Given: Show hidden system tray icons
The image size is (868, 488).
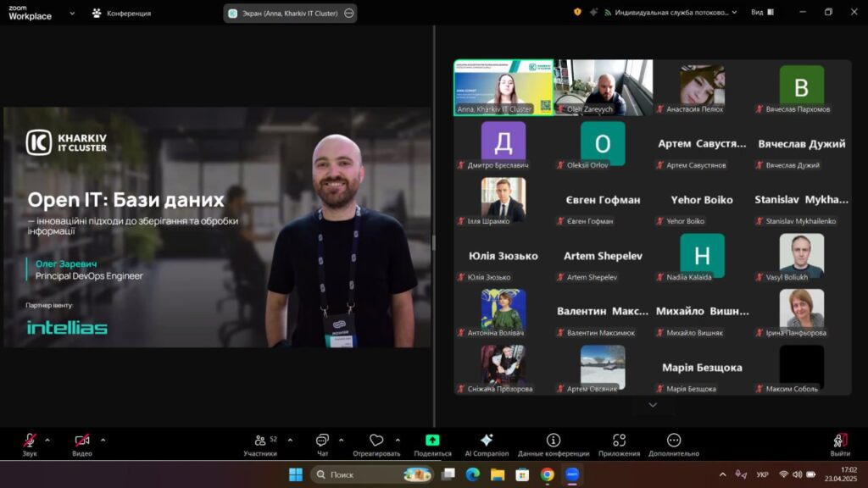Looking at the screenshot, I should coord(722,474).
